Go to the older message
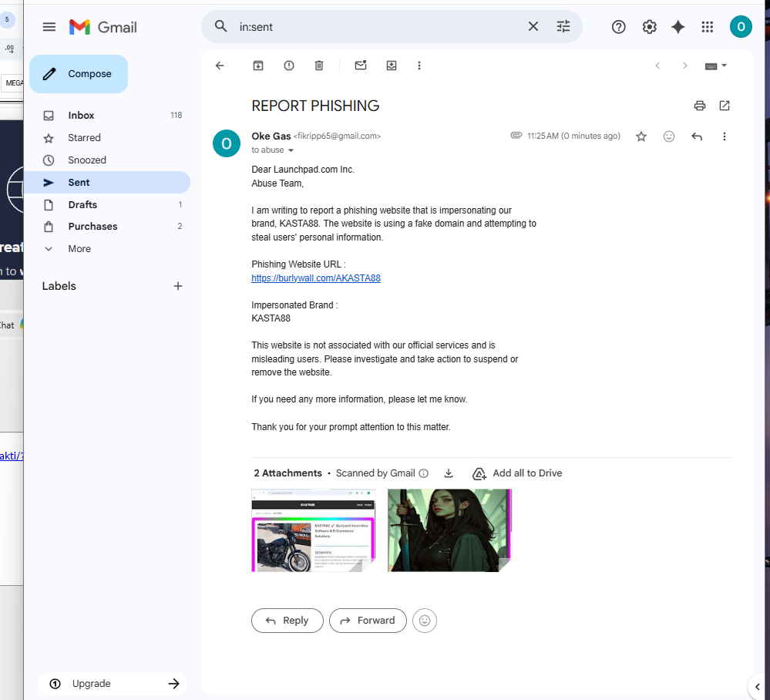Screen dimensions: 770x700 pos(685,66)
